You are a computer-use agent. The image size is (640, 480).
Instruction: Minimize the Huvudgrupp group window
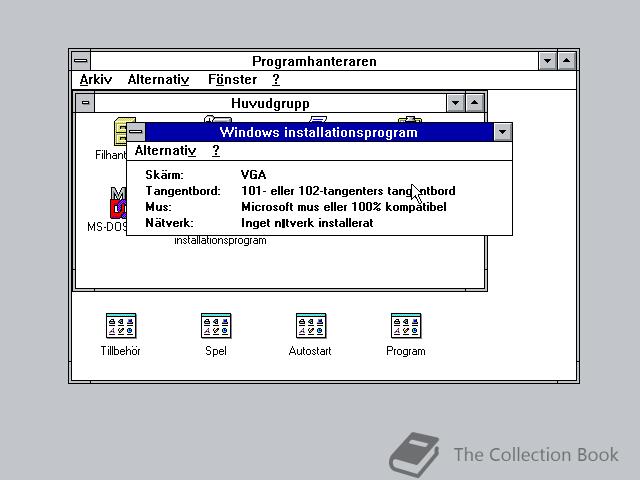pos(456,102)
